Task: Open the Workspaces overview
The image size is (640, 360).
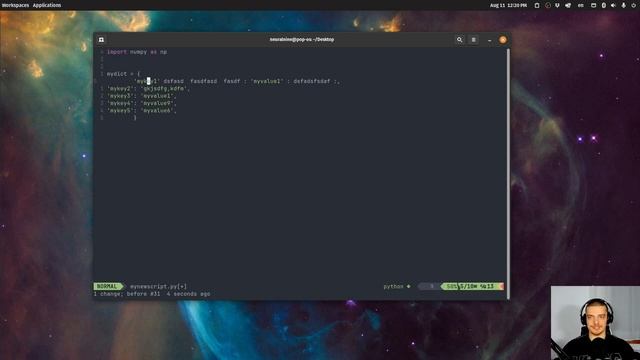Action: (15, 5)
